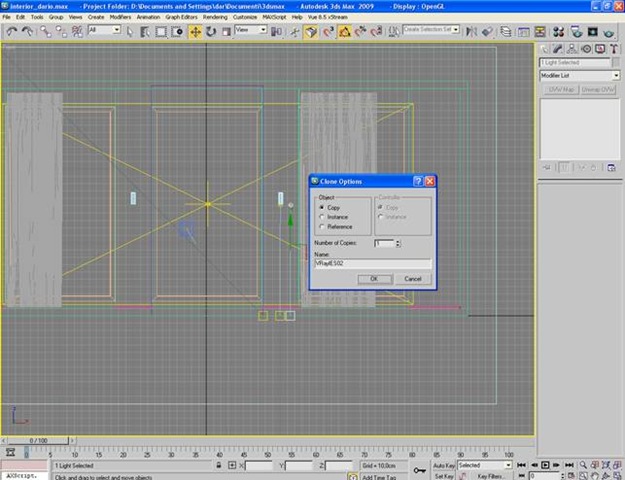This screenshot has height=480, width=625.
Task: Click the X coordinate input field
Action: click(258, 465)
